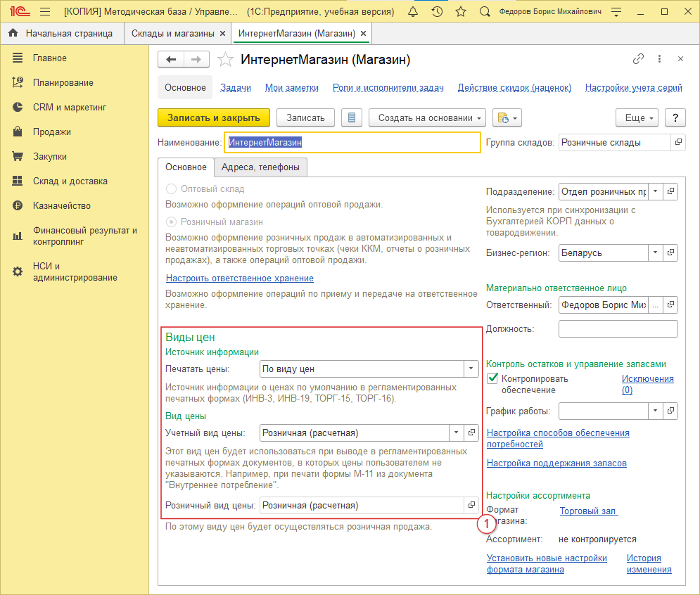700x595 pixels.
Task: Select Розничный магазин radio button
Action: 171,222
